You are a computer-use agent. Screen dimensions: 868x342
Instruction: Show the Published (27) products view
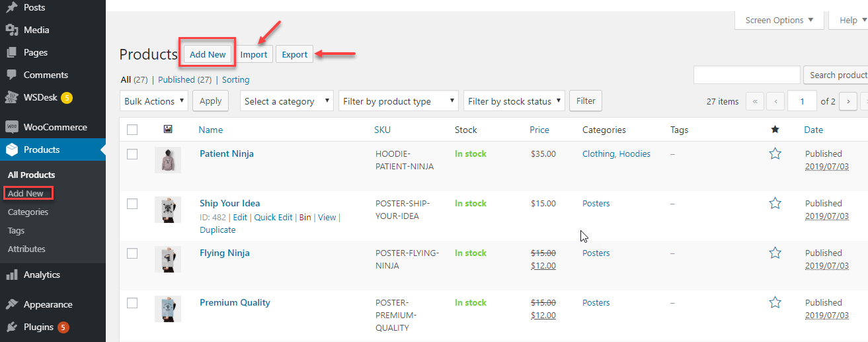point(185,79)
